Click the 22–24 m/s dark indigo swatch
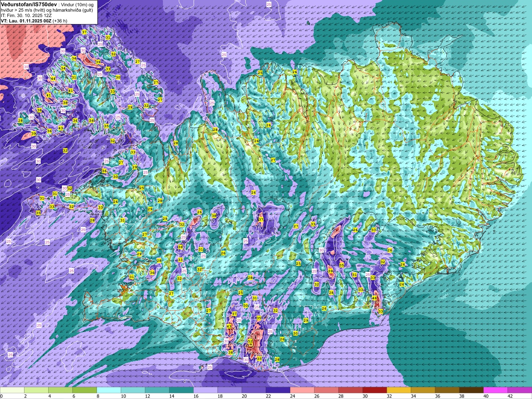The image size is (532, 399). (x=278, y=390)
